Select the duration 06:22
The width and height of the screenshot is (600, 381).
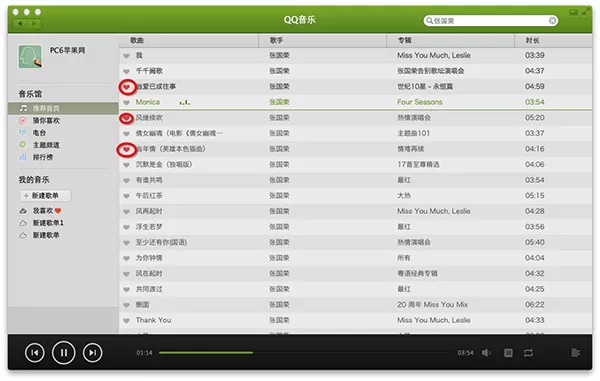(x=535, y=304)
